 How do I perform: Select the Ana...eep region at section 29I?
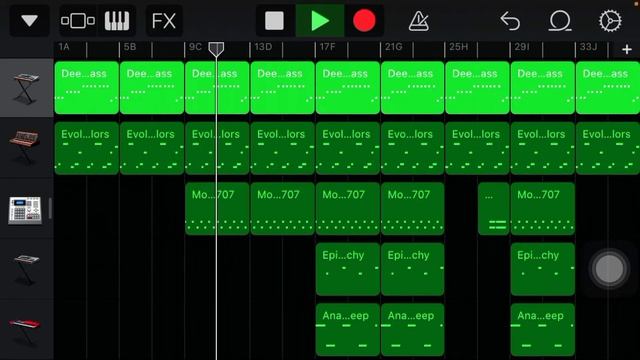542,329
